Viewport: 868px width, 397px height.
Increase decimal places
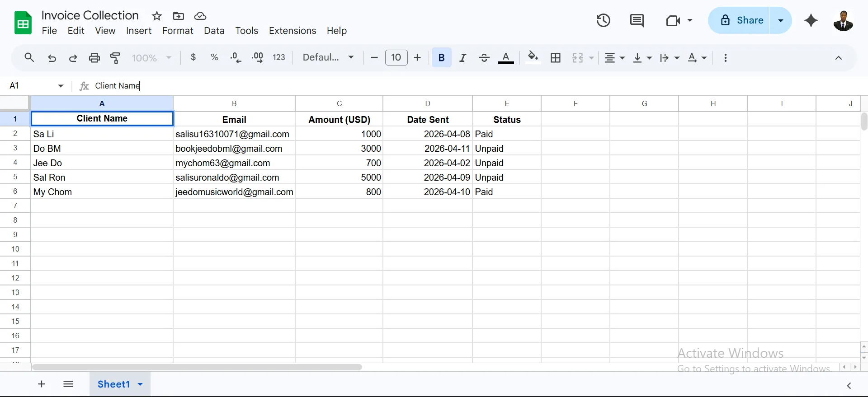[x=257, y=57]
